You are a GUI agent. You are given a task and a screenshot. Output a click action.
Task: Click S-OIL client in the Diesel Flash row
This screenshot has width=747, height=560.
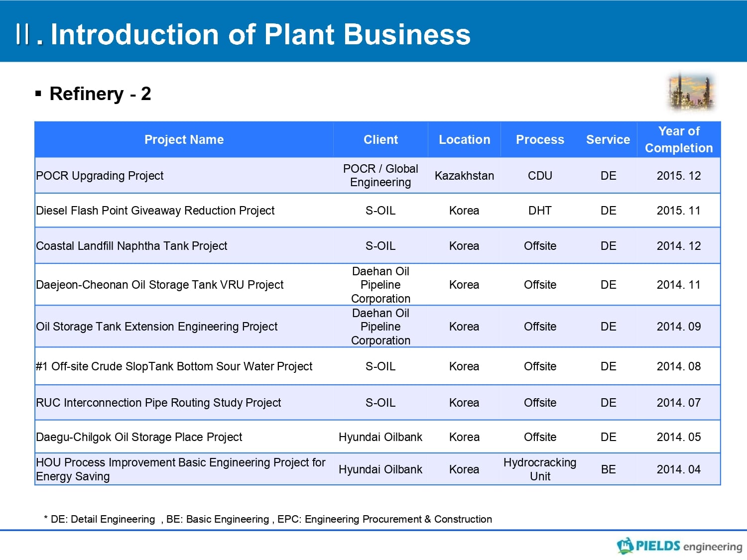point(380,211)
